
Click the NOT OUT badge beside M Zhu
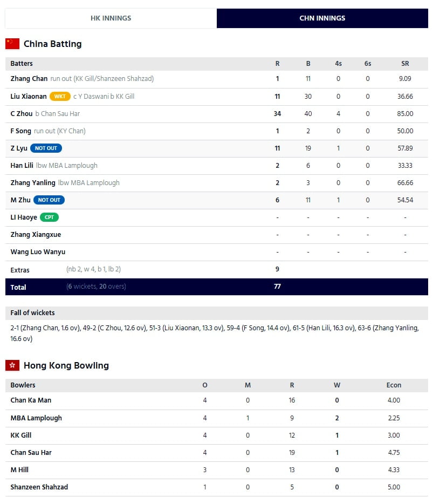pos(49,200)
